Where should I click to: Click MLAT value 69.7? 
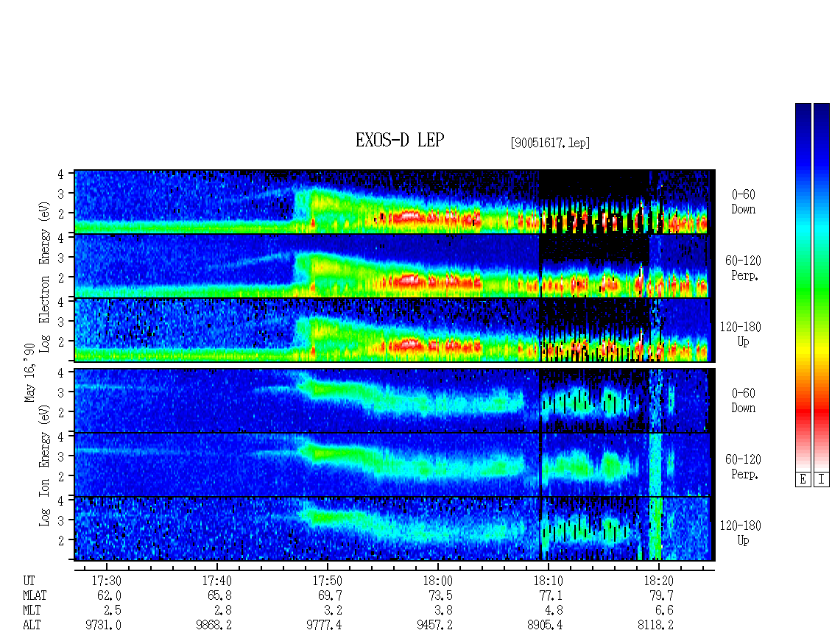point(330,595)
